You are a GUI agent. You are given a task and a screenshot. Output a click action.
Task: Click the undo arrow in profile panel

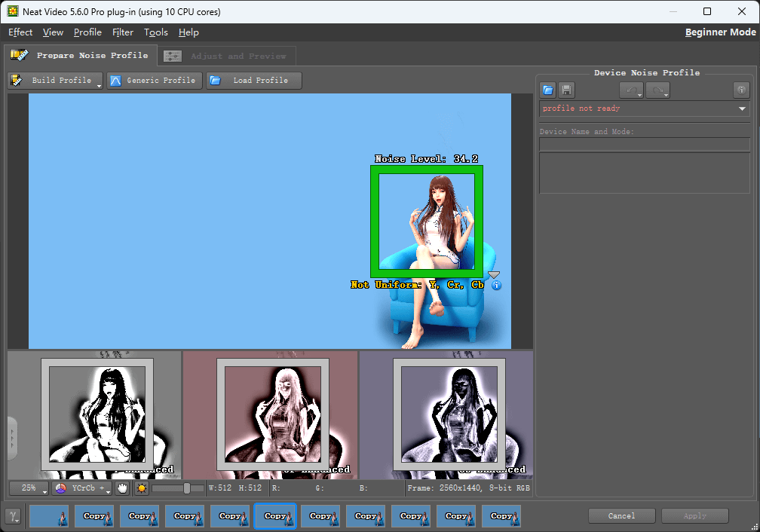point(630,90)
